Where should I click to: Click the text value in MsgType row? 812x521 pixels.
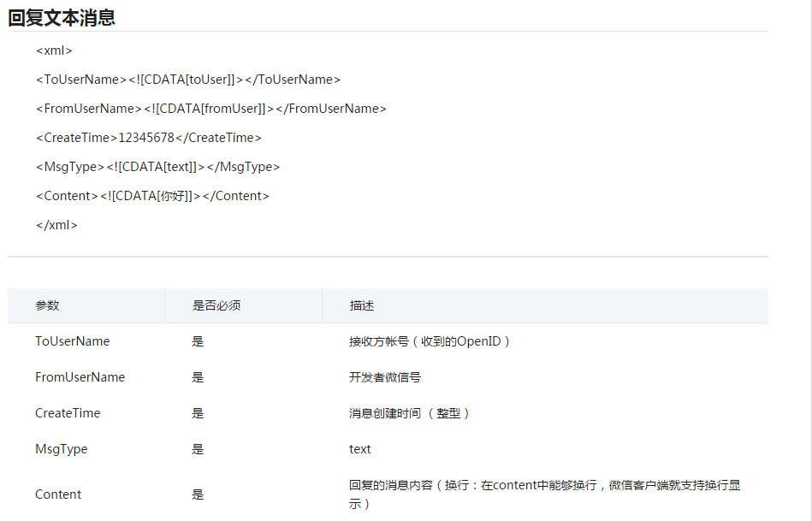tap(360, 449)
